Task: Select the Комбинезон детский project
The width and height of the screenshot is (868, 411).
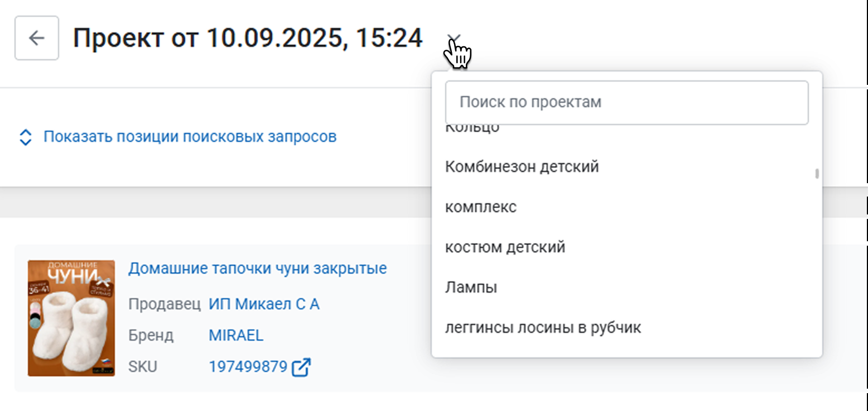Action: tap(522, 166)
